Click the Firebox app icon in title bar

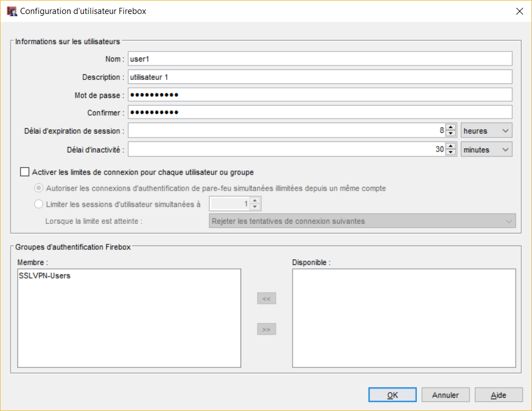point(12,11)
